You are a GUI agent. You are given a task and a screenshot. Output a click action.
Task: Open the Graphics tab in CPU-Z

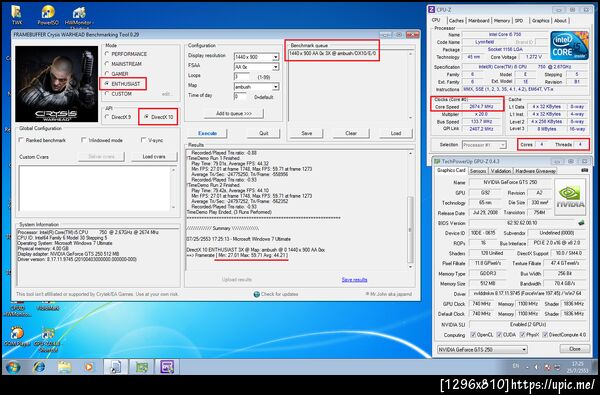point(540,21)
